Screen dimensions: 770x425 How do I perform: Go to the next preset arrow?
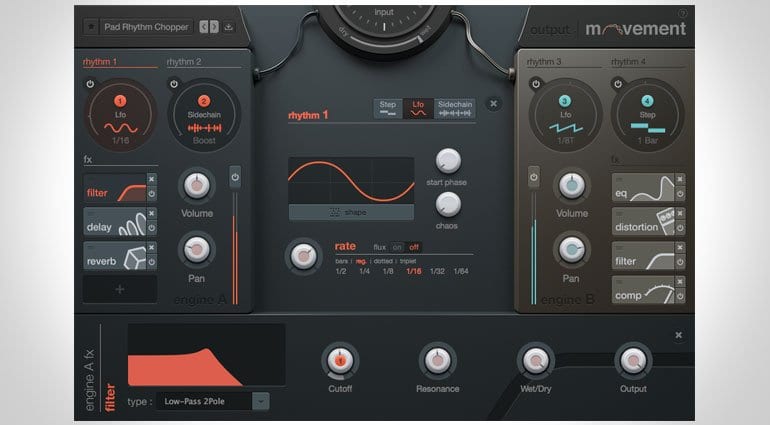[214, 27]
